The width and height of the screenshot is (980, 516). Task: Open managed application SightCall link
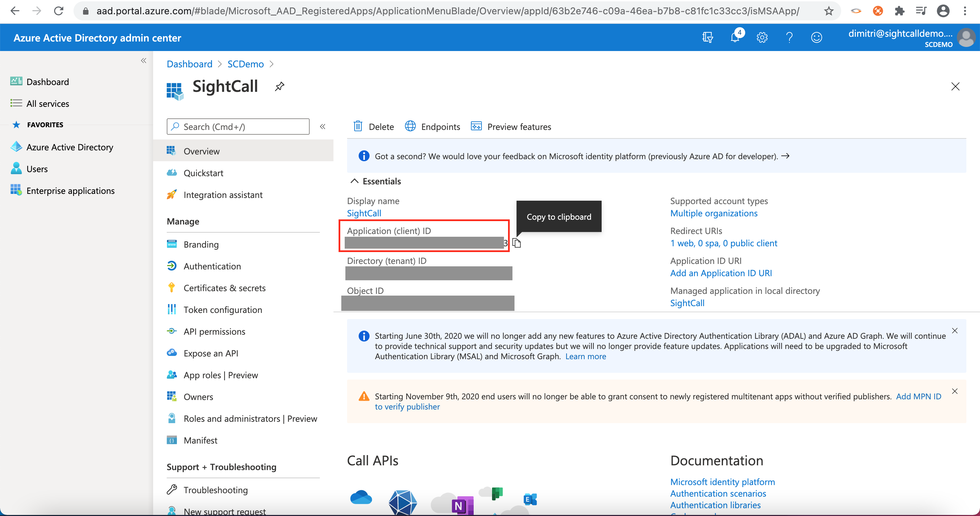pyautogui.click(x=687, y=303)
